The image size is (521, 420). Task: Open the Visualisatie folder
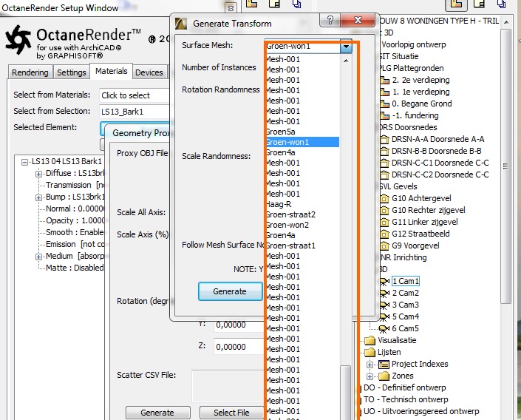click(370, 341)
